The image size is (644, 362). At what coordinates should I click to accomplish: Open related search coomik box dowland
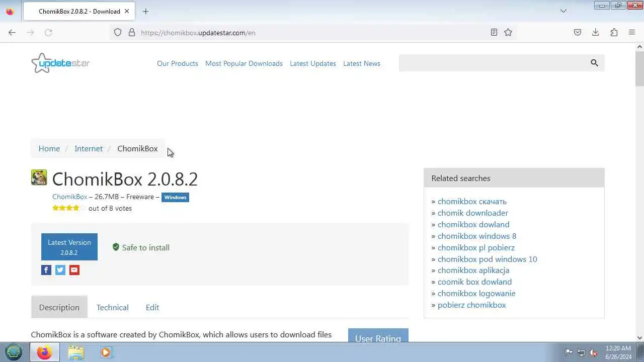474,282
